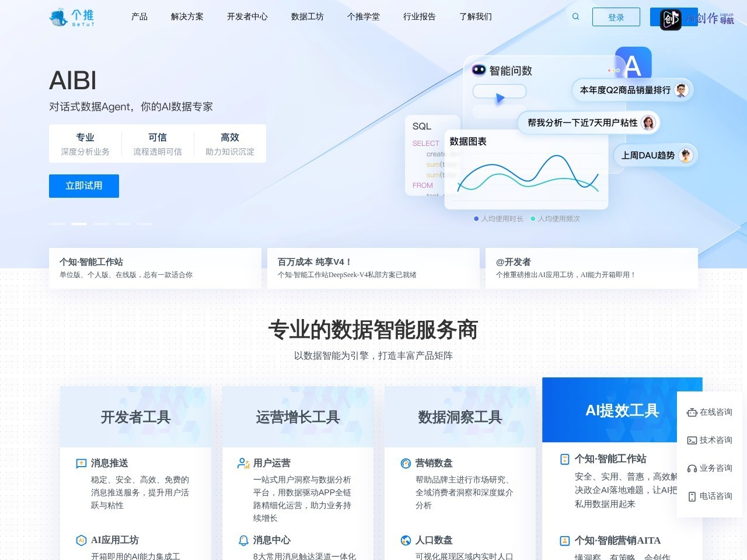
Task: Select the second (active) carousel indicator
Action: [x=79, y=224]
